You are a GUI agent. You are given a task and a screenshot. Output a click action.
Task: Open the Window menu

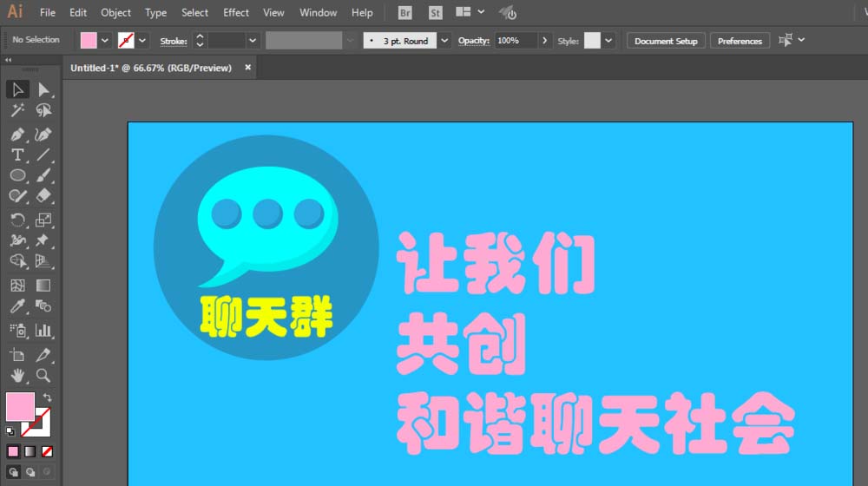tap(318, 13)
